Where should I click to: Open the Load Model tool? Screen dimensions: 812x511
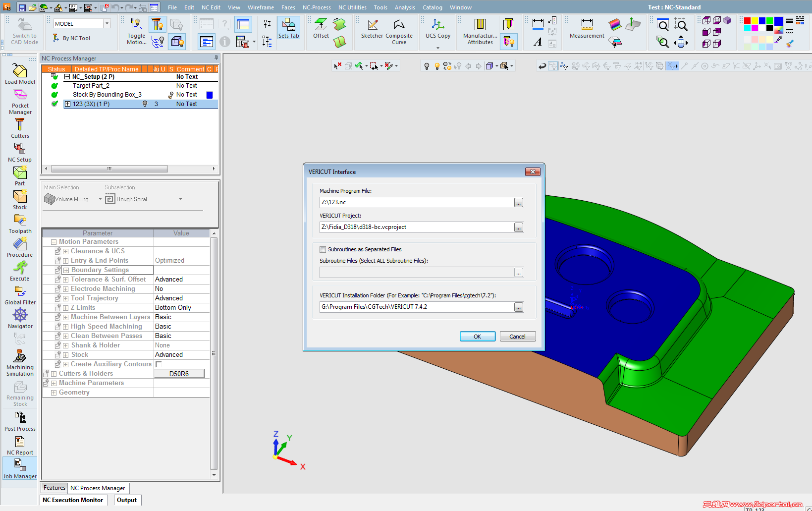(x=20, y=74)
